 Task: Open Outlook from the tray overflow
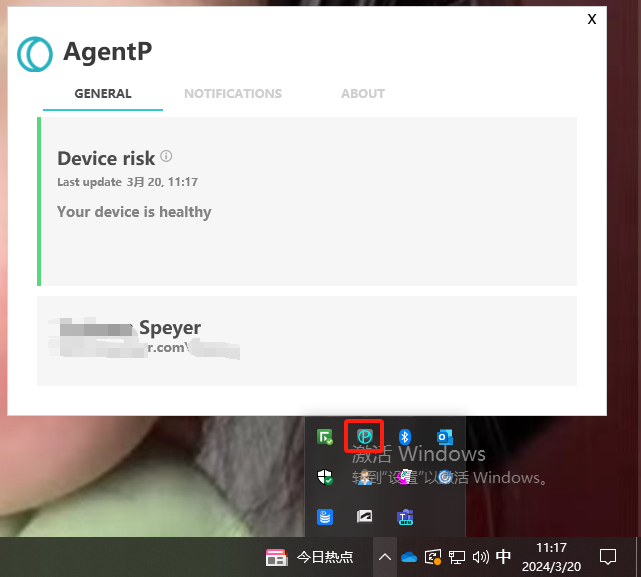(x=445, y=437)
